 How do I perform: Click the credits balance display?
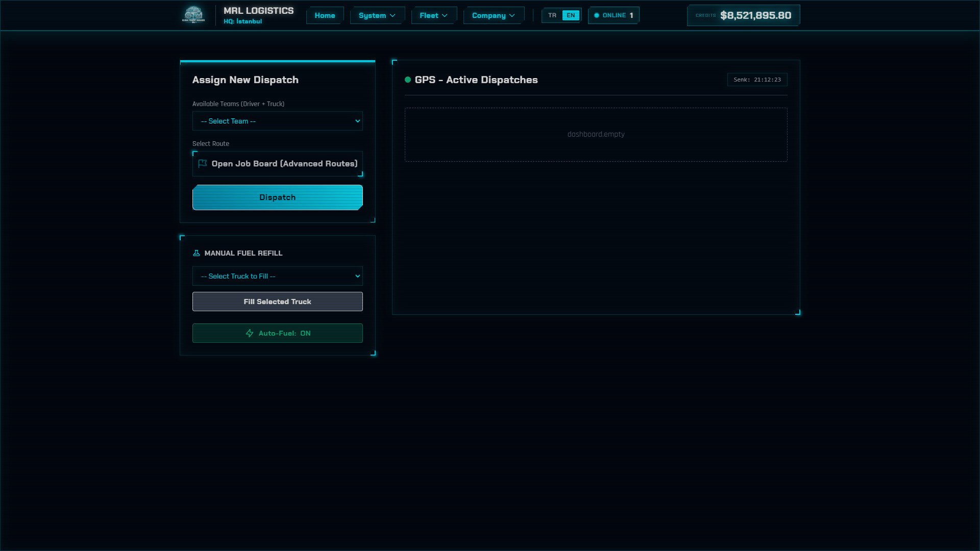(x=743, y=15)
